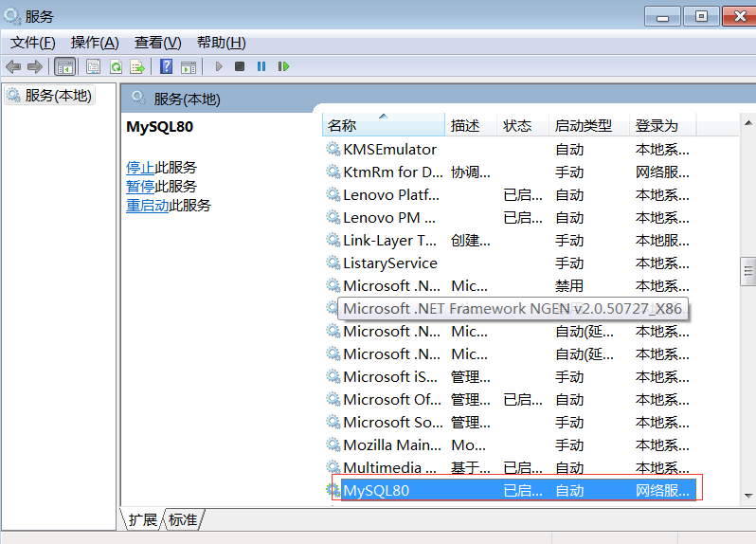Click the gear icon beside ListaryService
This screenshot has width=756, height=544.
[x=333, y=263]
